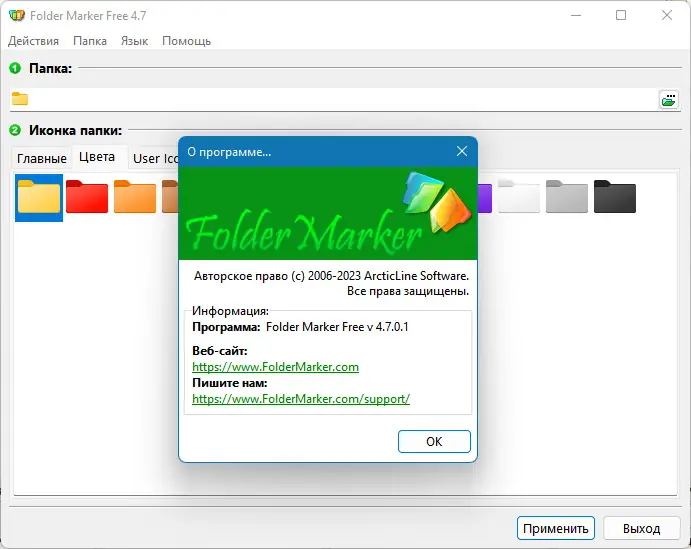This screenshot has height=549, width=691.
Task: Open the browse folder button
Action: pos(669,100)
